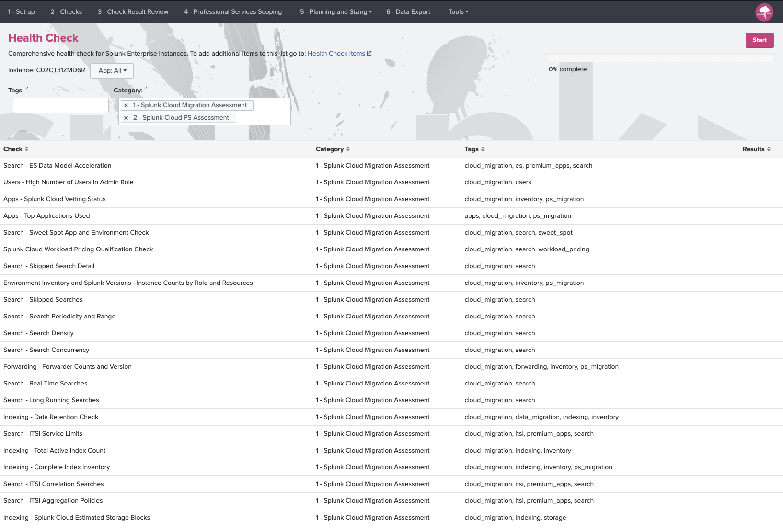Select Forwarder Counts and Version row
The image size is (783, 532).
pos(391,367)
